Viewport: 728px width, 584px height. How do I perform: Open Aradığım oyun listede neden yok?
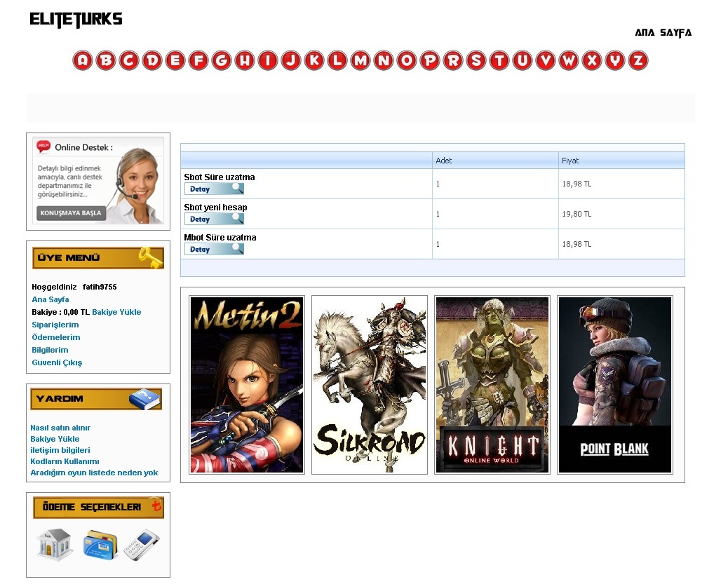(94, 472)
